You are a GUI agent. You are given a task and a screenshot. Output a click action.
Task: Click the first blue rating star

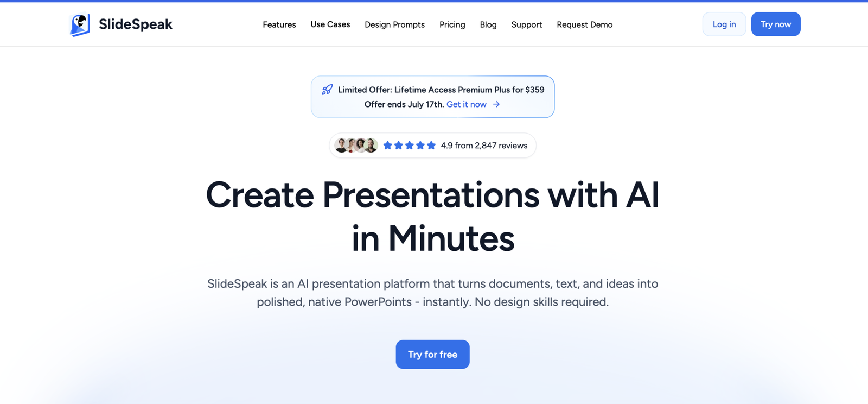388,145
